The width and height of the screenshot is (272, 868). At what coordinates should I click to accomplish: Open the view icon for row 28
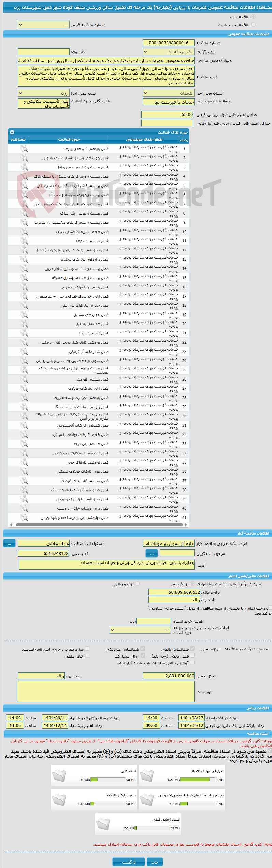24,398
